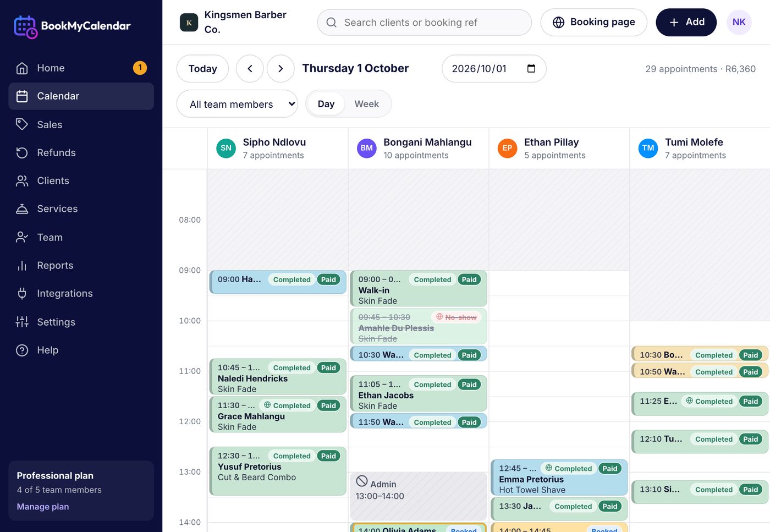Viewport: 770px width, 532px height.
Task: Open Integrations plug icon
Action: click(x=22, y=293)
